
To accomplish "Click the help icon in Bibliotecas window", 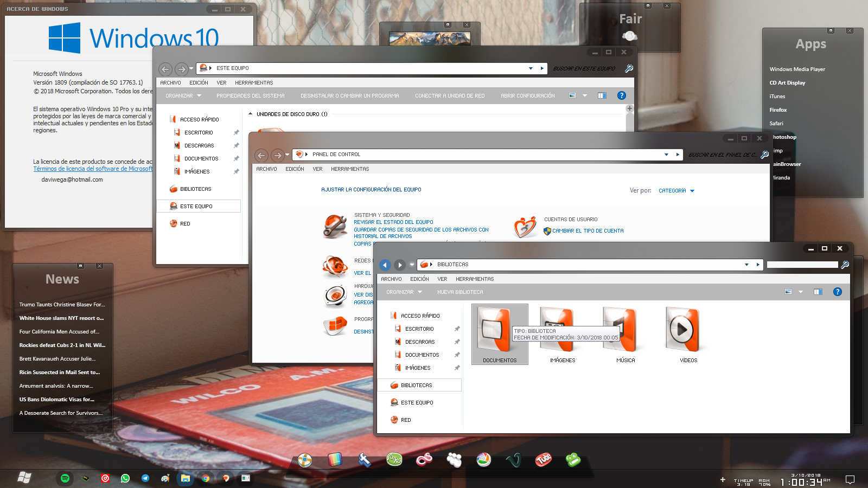I will click(x=837, y=292).
